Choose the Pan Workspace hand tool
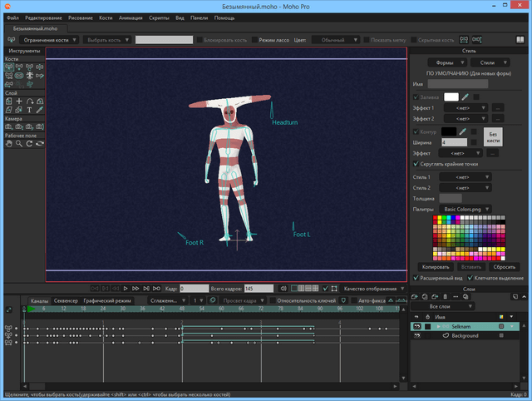This screenshot has height=401, width=532. [x=8, y=143]
